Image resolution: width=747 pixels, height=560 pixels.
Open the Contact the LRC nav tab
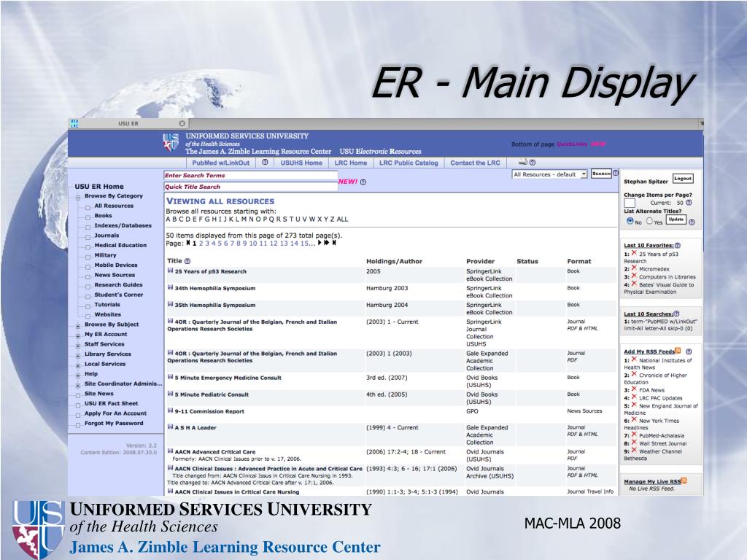tap(475, 163)
